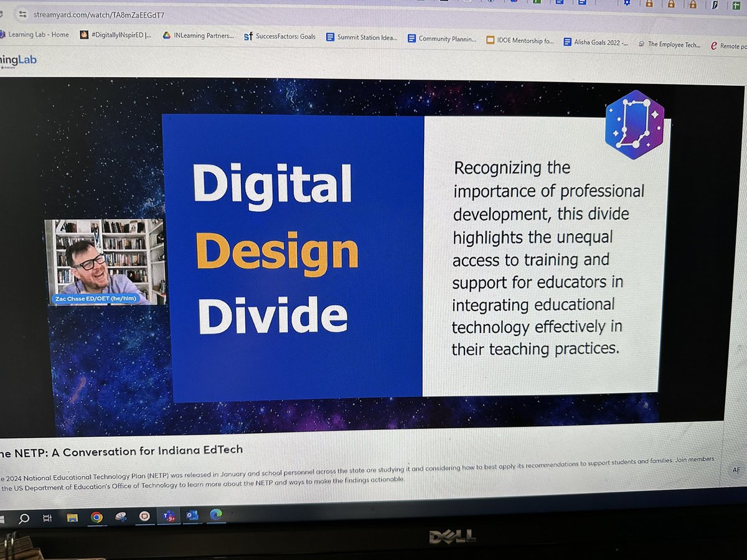Open the Community Planning bookmark

[442, 39]
